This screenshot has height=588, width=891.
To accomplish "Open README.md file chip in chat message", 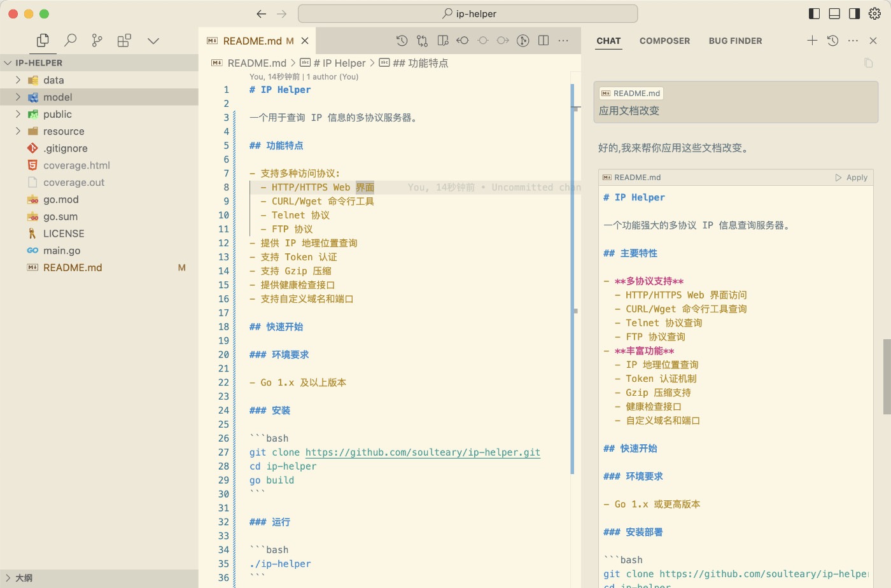I will (631, 94).
